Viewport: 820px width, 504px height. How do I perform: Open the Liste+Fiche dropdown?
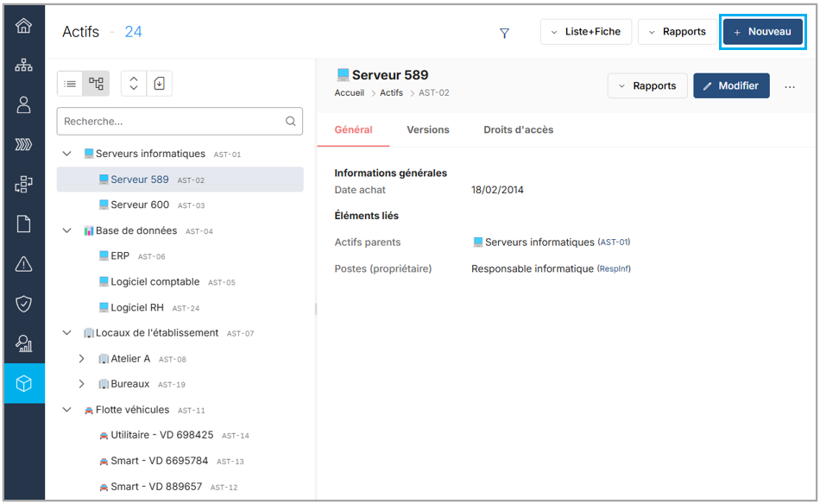coord(586,32)
